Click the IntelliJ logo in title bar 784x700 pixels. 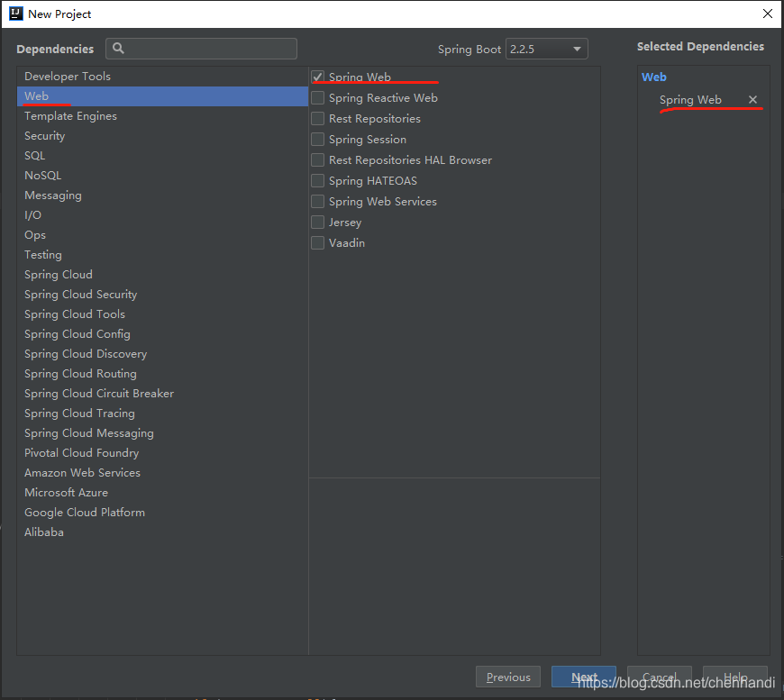click(16, 14)
